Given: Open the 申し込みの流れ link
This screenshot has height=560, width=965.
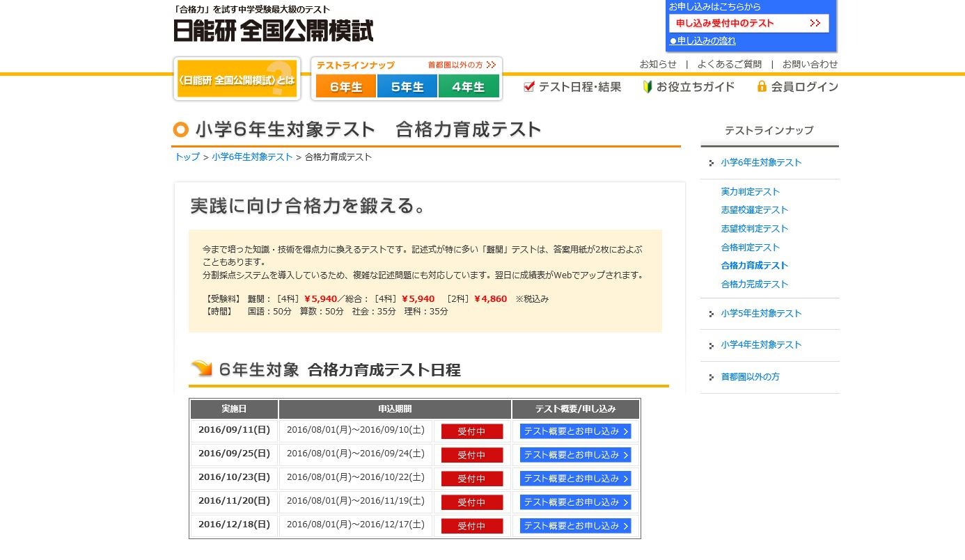Looking at the screenshot, I should 703,40.
